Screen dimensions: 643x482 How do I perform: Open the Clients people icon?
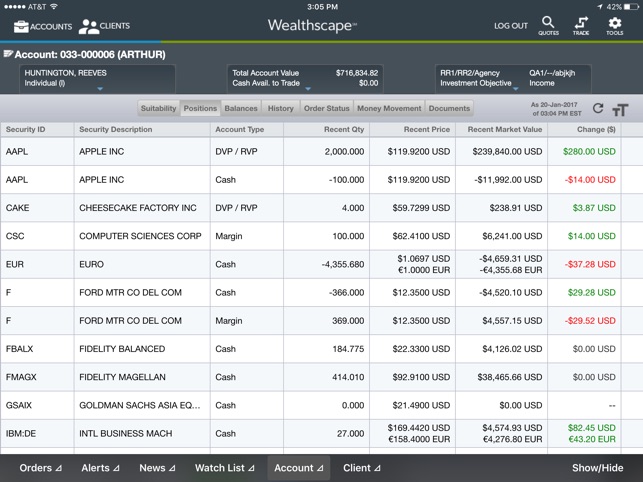coord(89,26)
